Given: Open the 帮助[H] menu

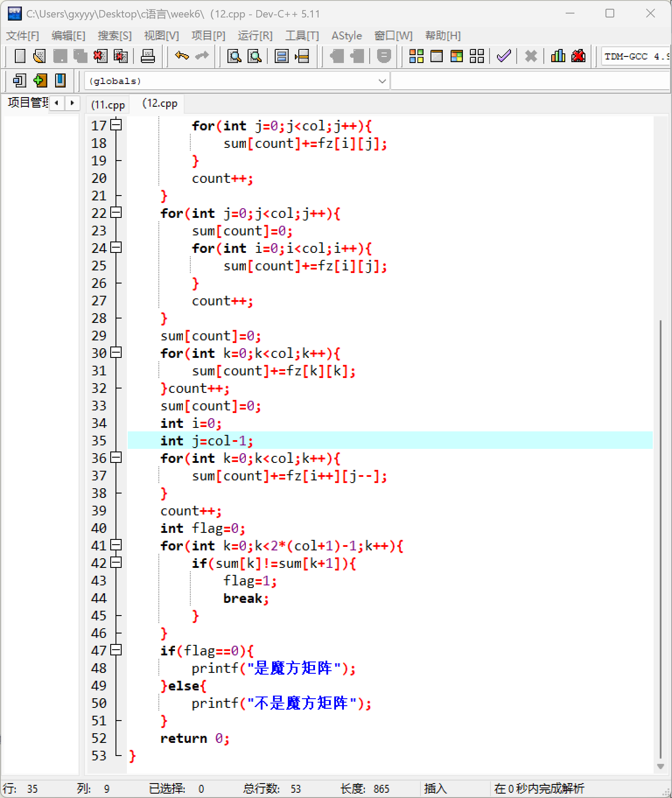Looking at the screenshot, I should 443,35.
